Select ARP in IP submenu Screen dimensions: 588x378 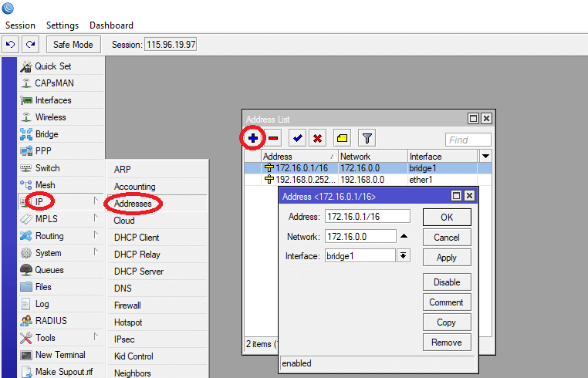[x=157, y=170]
